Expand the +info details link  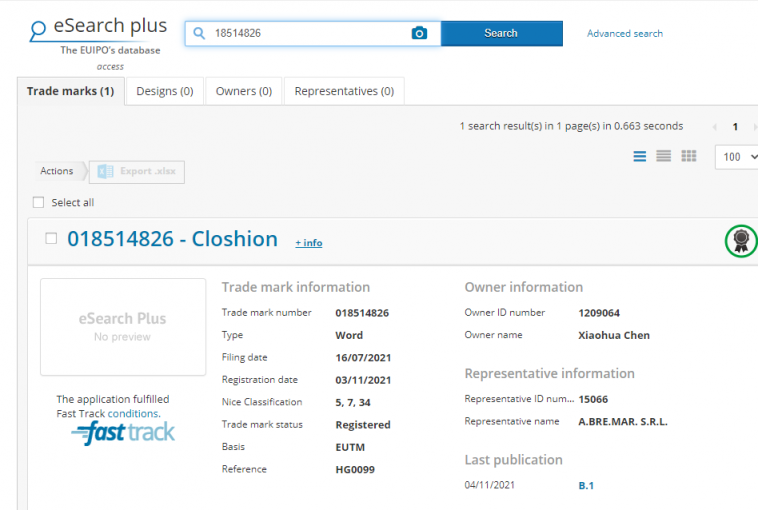point(308,243)
